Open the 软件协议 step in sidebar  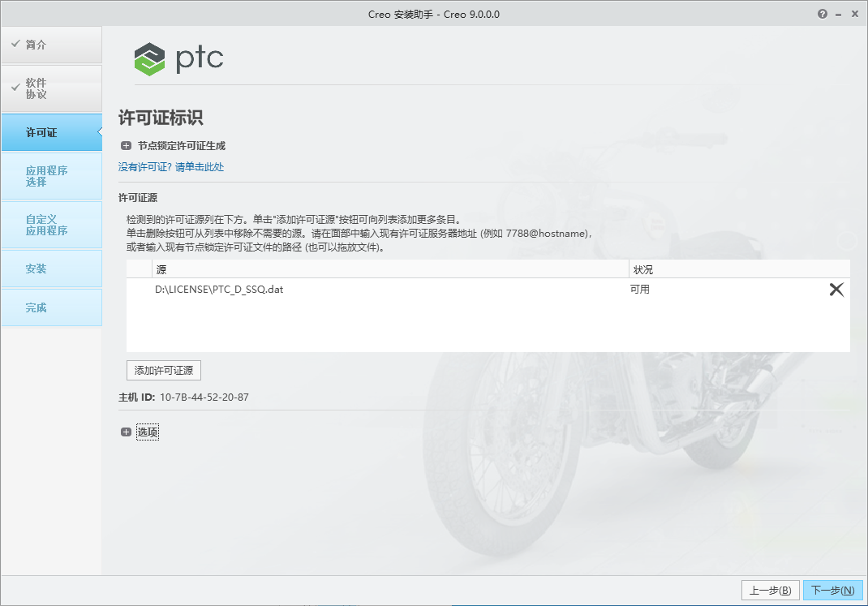tap(51, 88)
